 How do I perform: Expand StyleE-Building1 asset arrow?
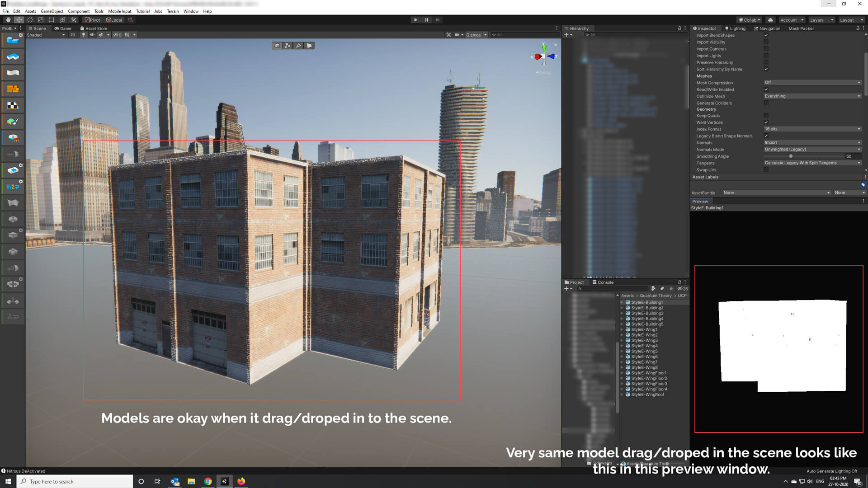(622, 303)
